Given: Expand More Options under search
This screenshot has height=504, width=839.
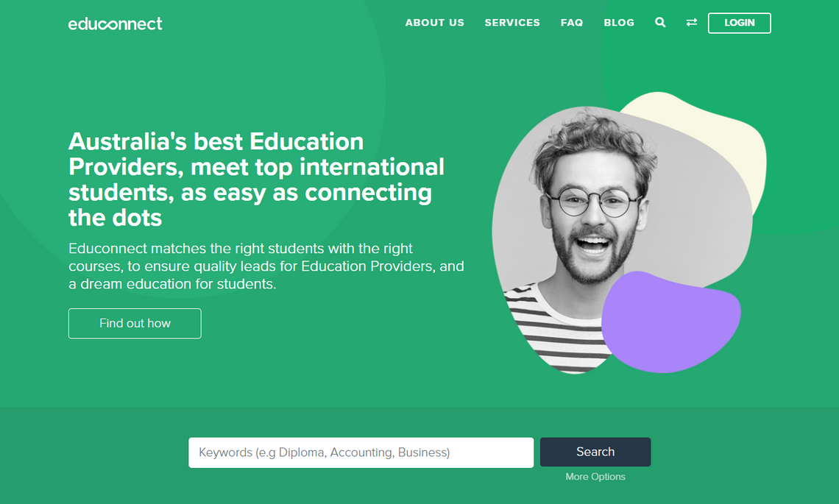Looking at the screenshot, I should 595,477.
